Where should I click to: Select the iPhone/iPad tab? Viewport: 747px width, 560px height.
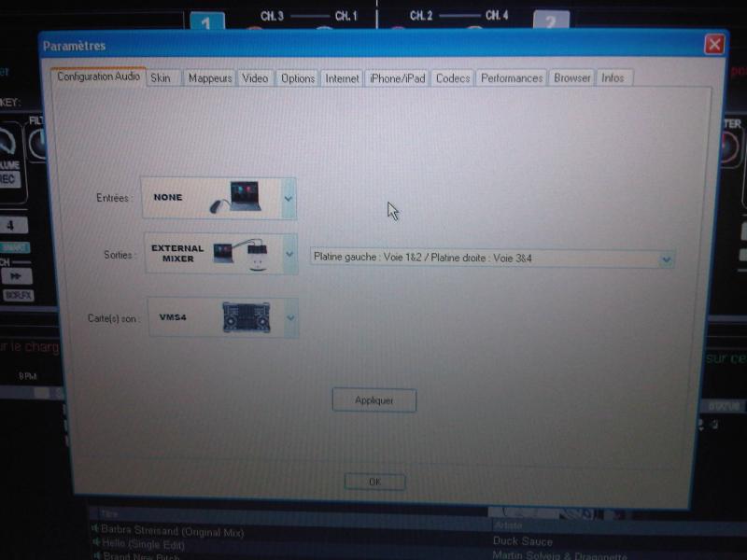(398, 78)
